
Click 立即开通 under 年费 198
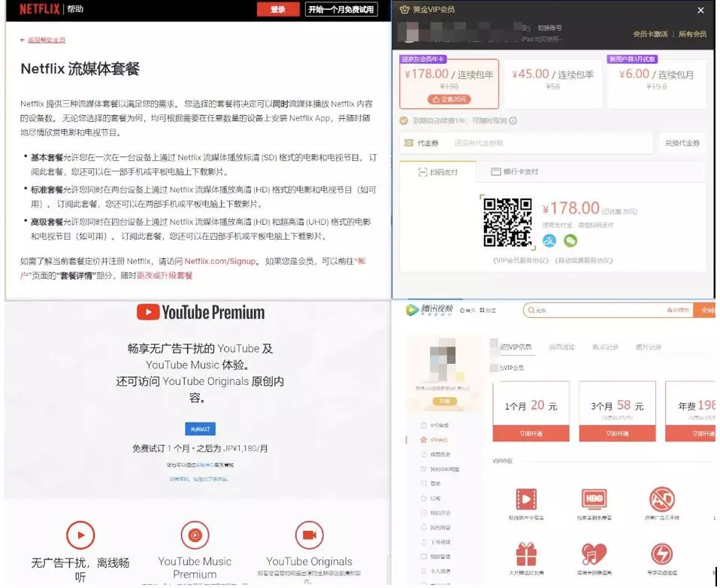tap(691, 433)
